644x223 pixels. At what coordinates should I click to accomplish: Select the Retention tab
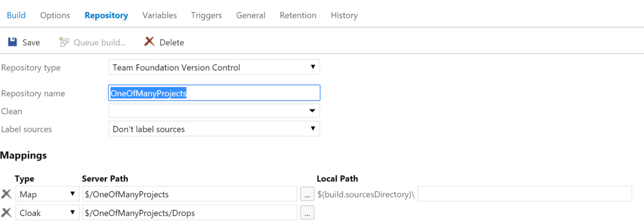click(298, 15)
